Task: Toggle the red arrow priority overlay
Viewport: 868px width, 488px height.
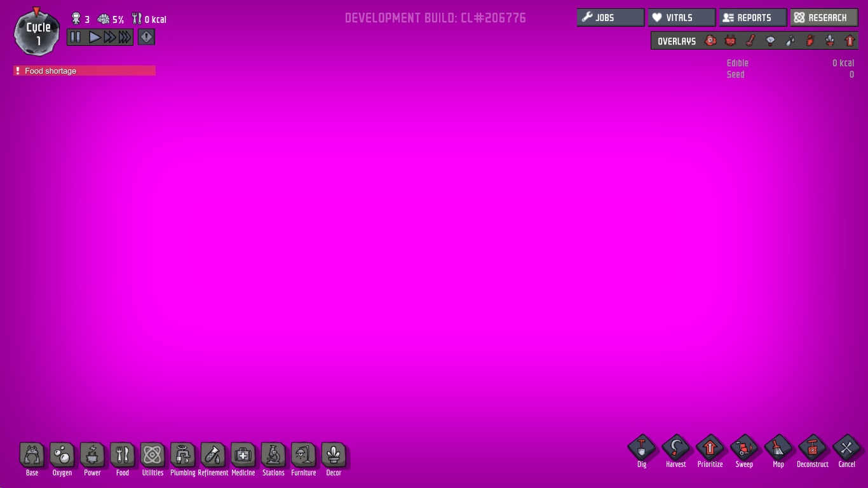Action: click(850, 41)
